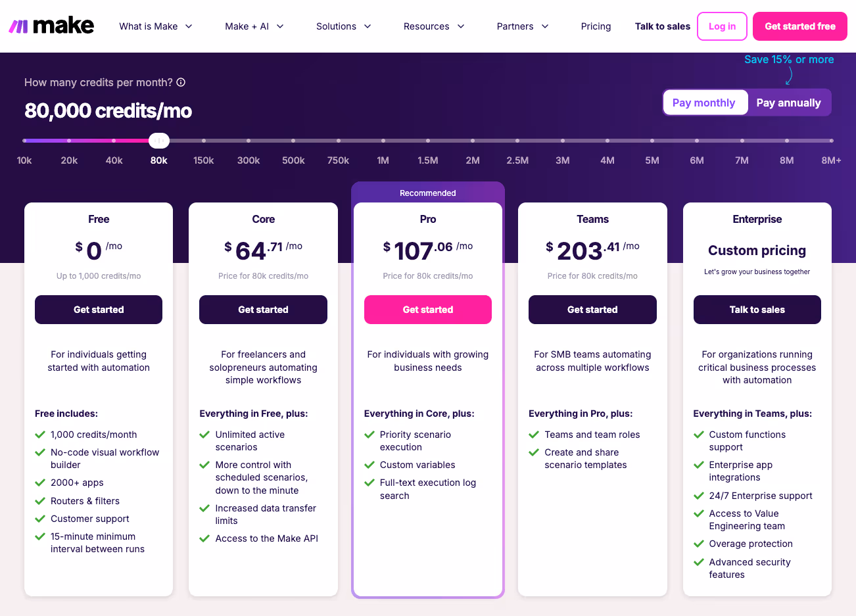Image resolution: width=856 pixels, height=616 pixels.
Task: Click checkmark next to Full-text execution log search
Action: (369, 483)
